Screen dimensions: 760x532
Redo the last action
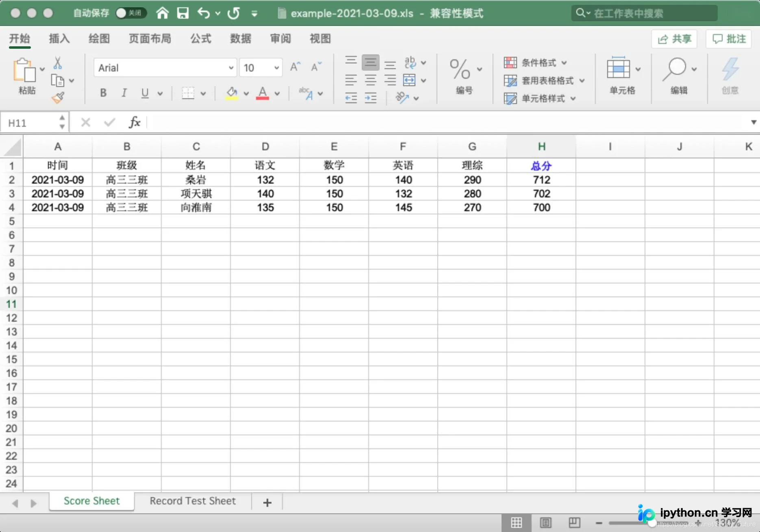coord(234,13)
